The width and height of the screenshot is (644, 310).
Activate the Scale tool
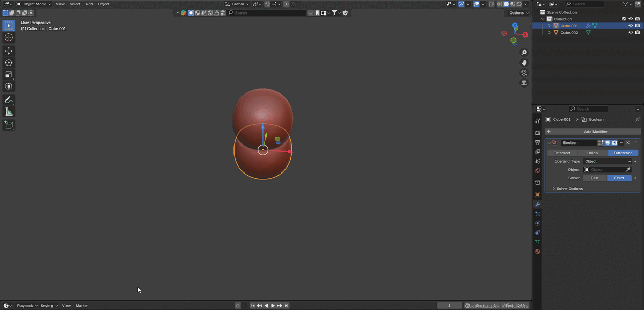(9, 74)
